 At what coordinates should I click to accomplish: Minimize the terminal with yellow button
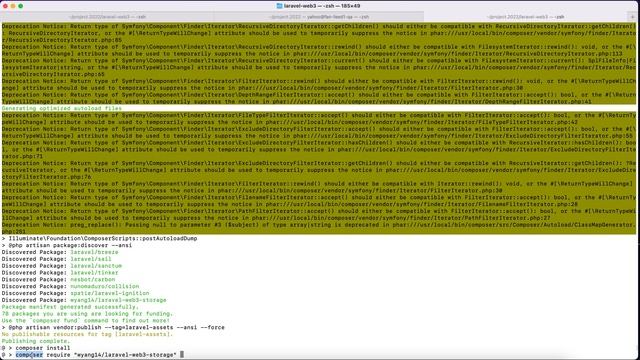[x=13, y=6]
